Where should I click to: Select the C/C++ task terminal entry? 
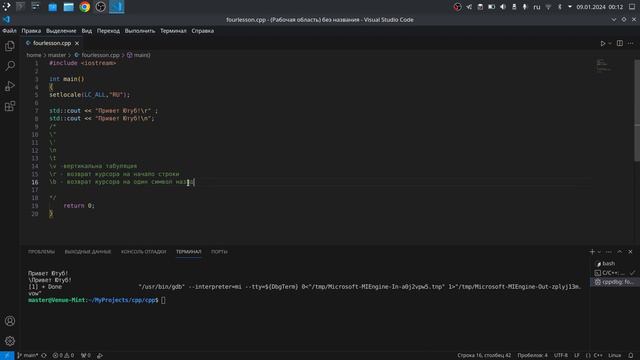coord(614,273)
